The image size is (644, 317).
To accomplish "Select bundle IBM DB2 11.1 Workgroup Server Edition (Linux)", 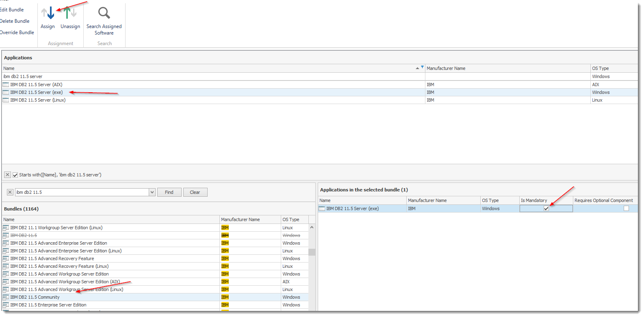I will (155, 228).
